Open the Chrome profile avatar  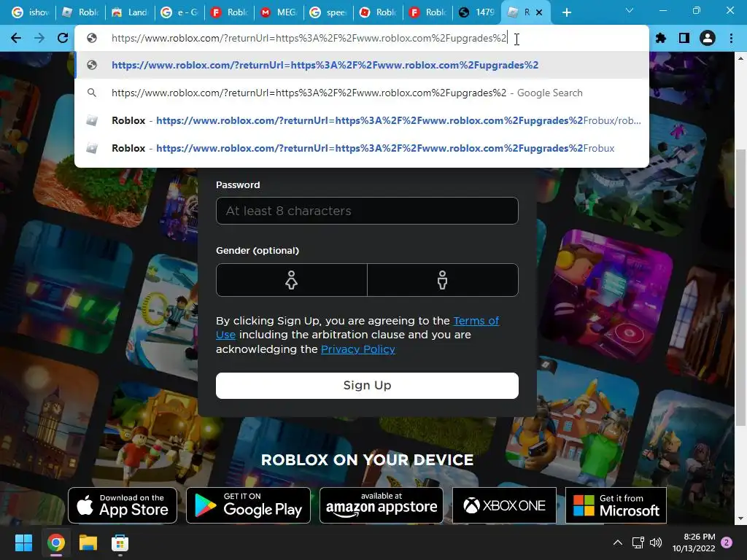coord(708,38)
